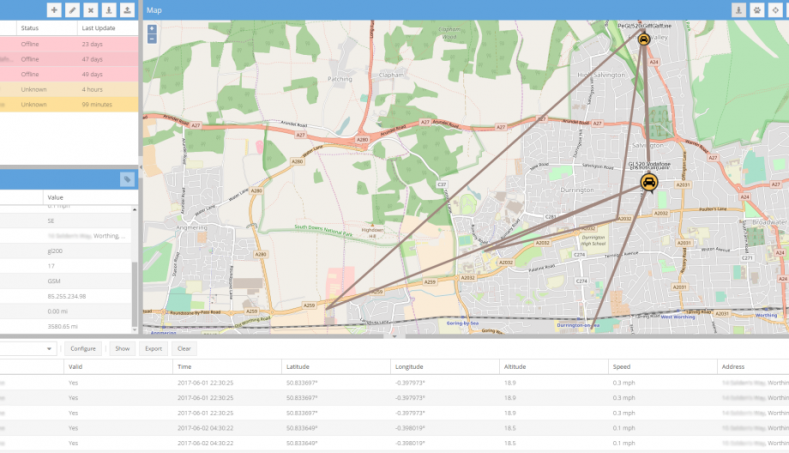Sort devices by the Status column header
Viewport: 789px width, 453px height.
pyautogui.click(x=47, y=28)
